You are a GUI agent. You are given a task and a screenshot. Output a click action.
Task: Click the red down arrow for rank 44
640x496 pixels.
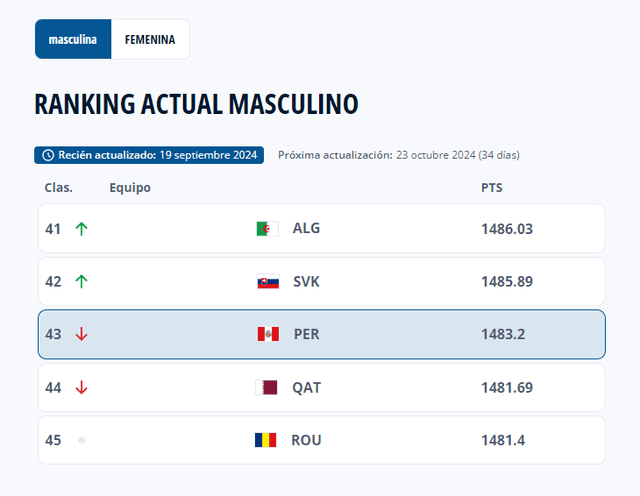82,387
